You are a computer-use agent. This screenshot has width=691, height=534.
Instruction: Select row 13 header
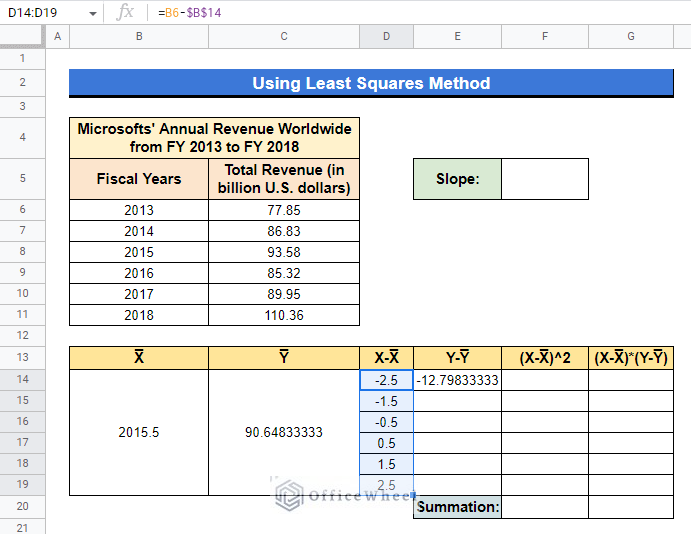[22, 357]
